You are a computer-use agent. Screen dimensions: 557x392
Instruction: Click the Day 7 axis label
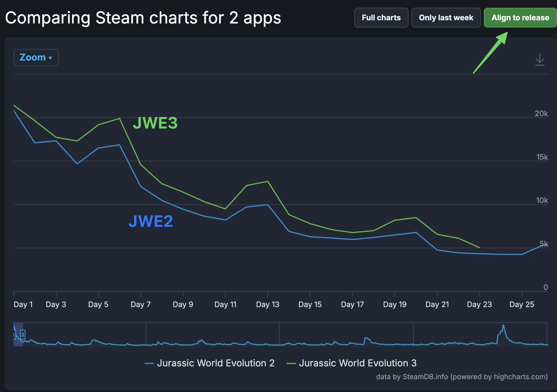pos(141,304)
